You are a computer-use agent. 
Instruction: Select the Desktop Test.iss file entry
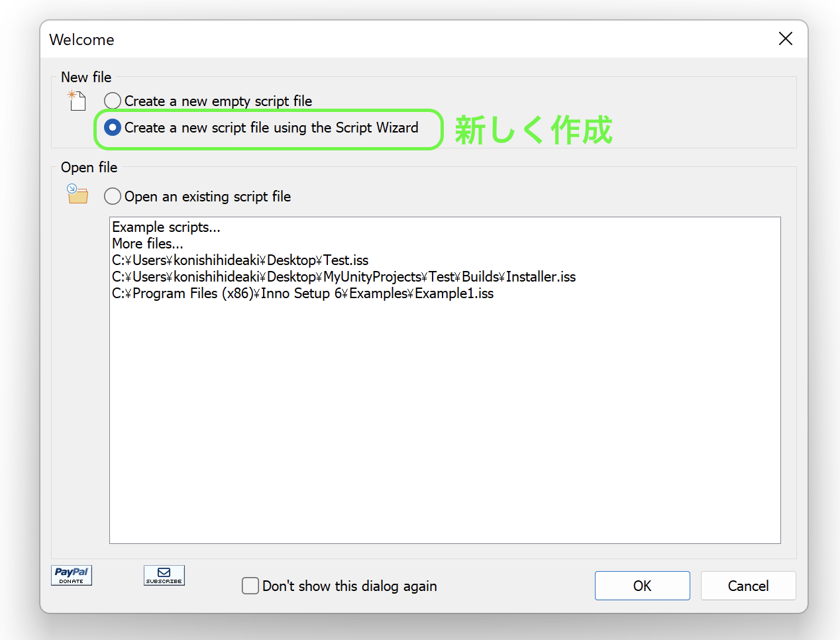pos(240,260)
